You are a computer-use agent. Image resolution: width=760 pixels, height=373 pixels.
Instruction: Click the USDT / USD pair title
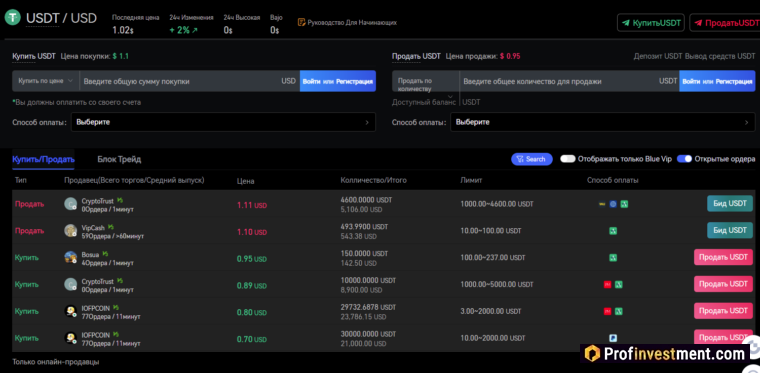click(61, 18)
